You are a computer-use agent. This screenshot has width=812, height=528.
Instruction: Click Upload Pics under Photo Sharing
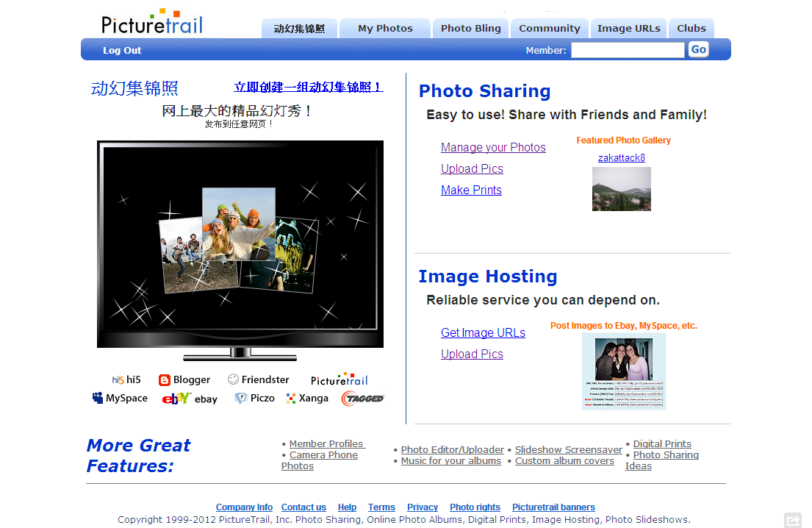472,169
